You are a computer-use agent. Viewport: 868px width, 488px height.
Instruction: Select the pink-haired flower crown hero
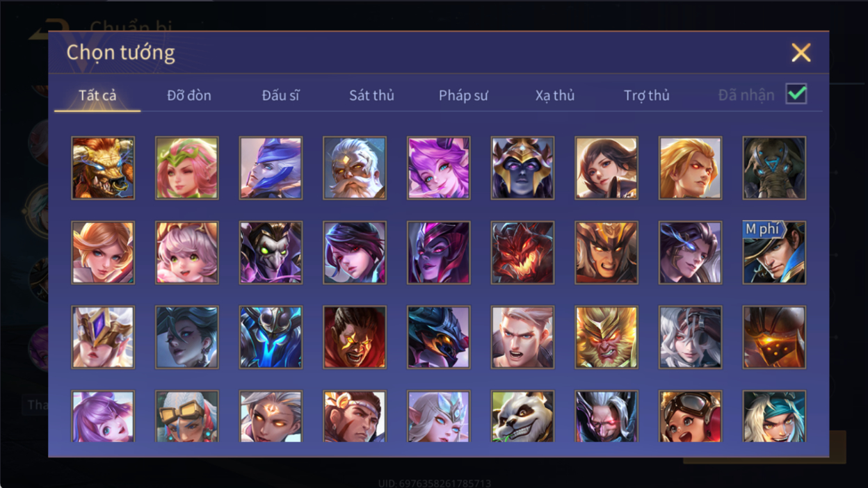coord(187,168)
